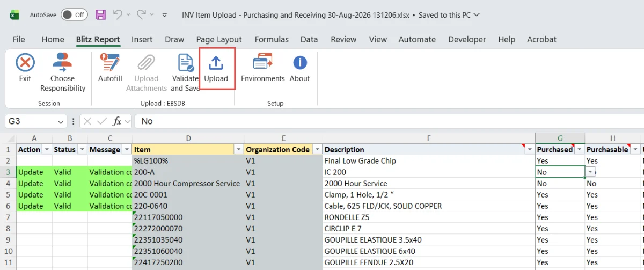Open the G3 cell validation dropdown
644x270 pixels.
pyautogui.click(x=590, y=172)
